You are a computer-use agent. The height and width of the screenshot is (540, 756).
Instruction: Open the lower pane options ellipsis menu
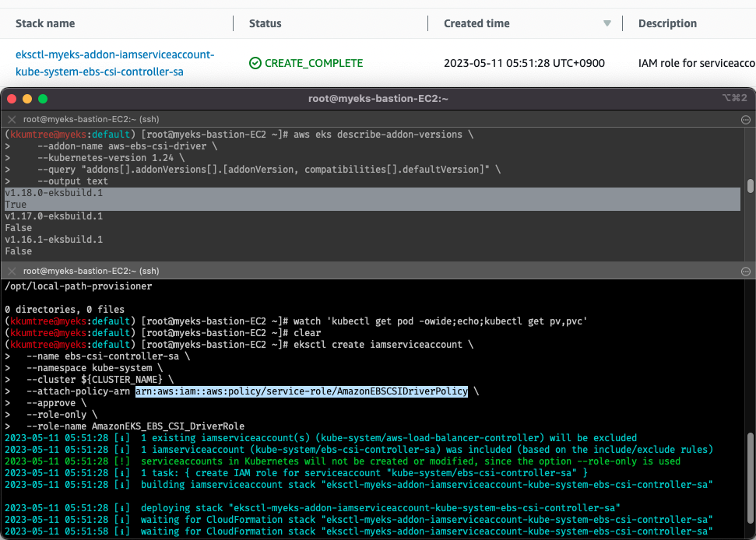point(745,272)
